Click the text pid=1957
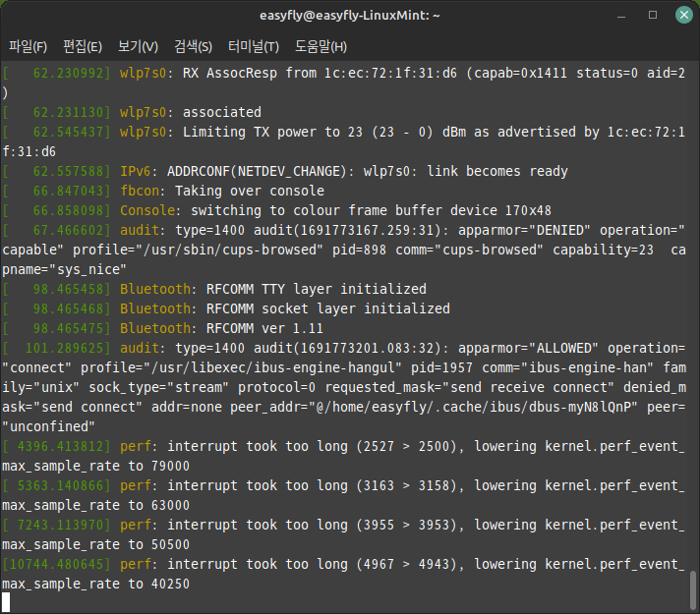The width and height of the screenshot is (700, 614). coord(441,367)
